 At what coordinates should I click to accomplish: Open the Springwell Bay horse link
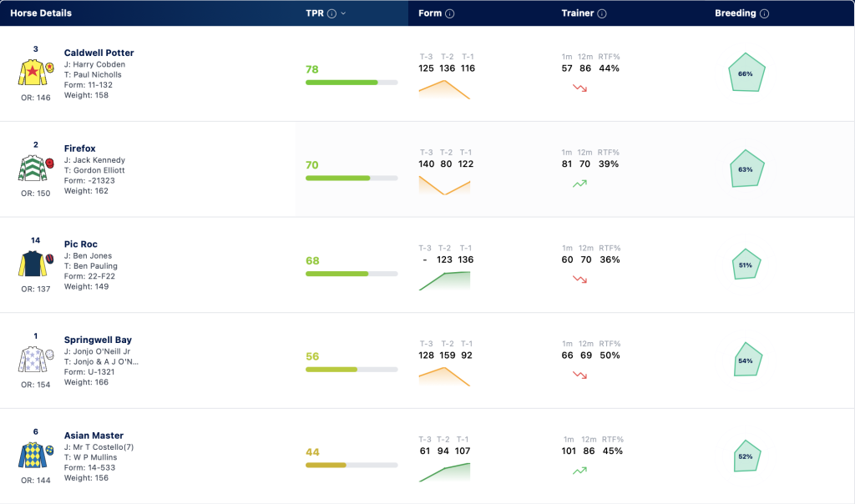tap(98, 340)
